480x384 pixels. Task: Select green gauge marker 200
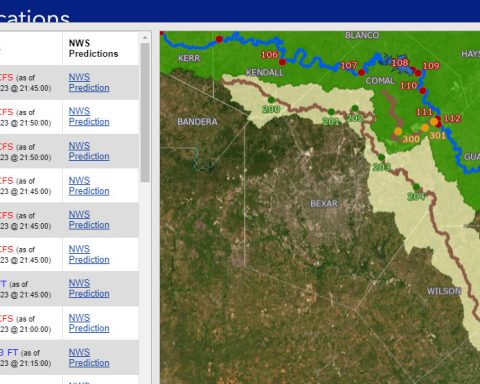pos(271,100)
